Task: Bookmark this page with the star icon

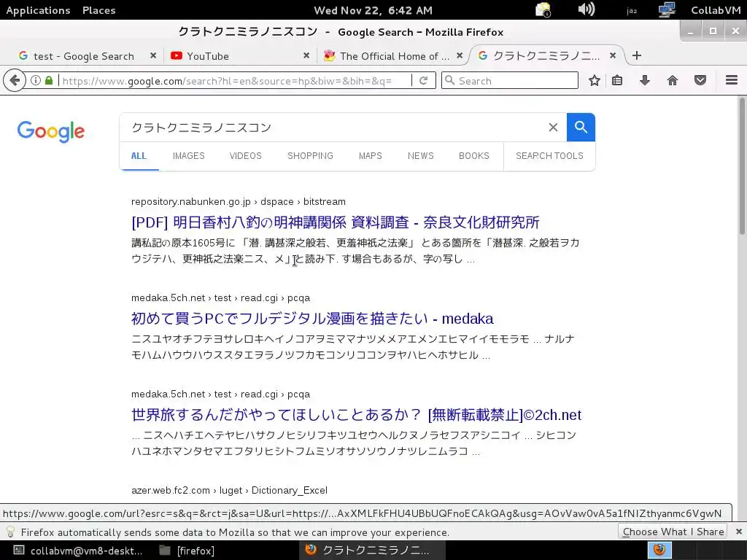Action: pos(594,80)
